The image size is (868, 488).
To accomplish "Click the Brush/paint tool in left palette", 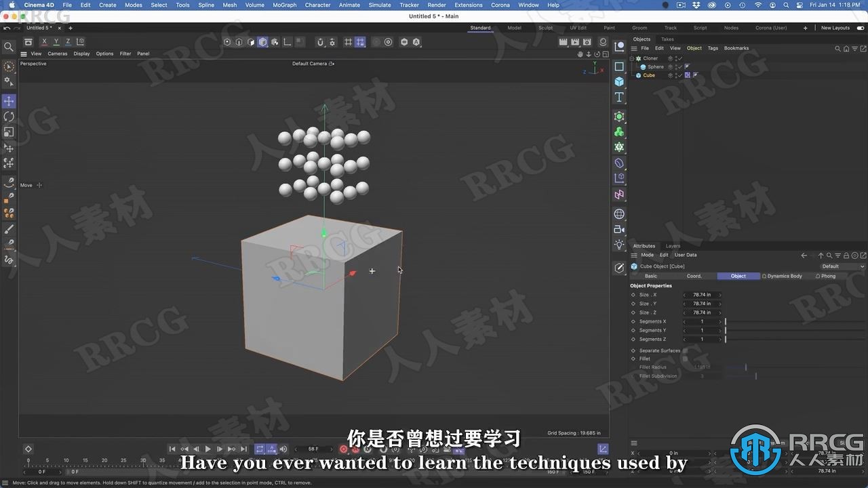I will [9, 229].
